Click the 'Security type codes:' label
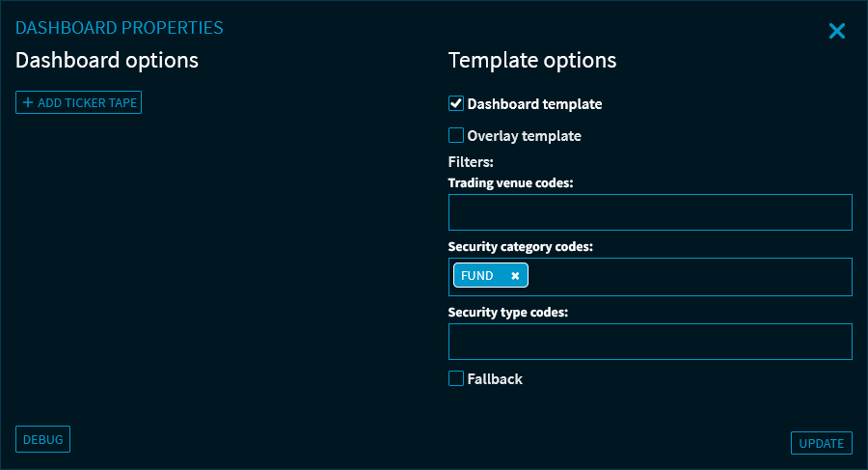This screenshot has height=470, width=868. [x=508, y=313]
